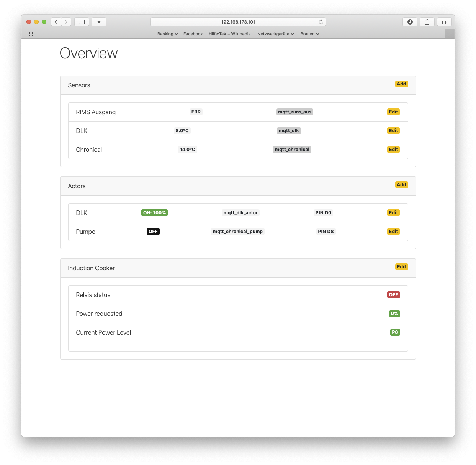Click Add in the Actors panel
This screenshot has width=476, height=465.
tap(401, 185)
